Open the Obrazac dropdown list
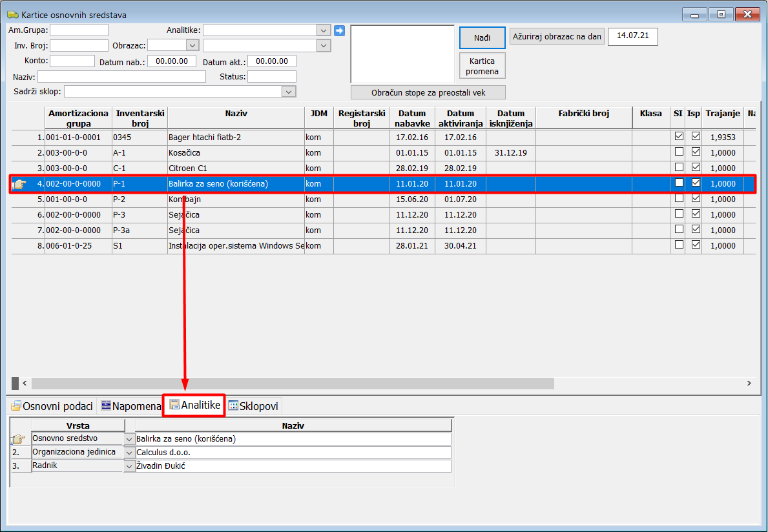Image resolution: width=768 pixels, height=532 pixels. [x=192, y=45]
